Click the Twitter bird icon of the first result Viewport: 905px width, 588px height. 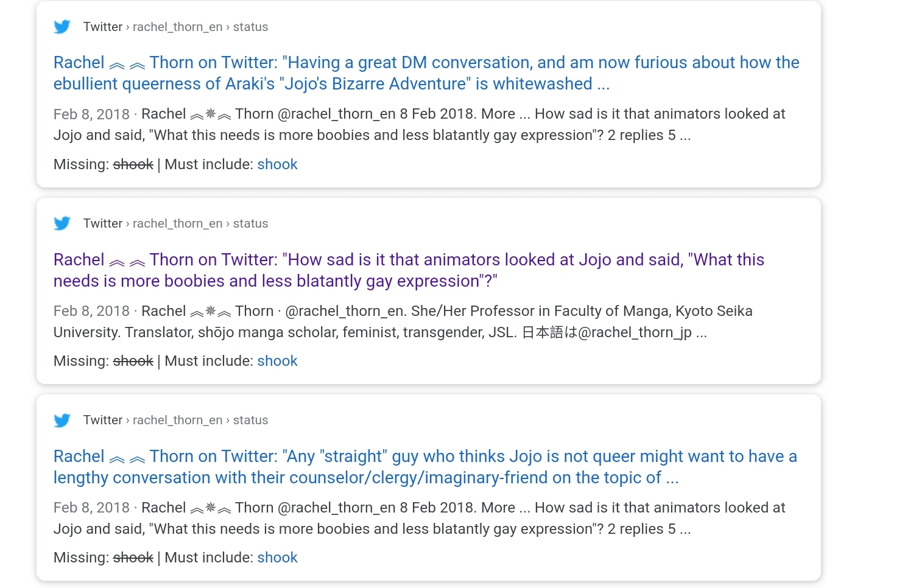pyautogui.click(x=62, y=27)
